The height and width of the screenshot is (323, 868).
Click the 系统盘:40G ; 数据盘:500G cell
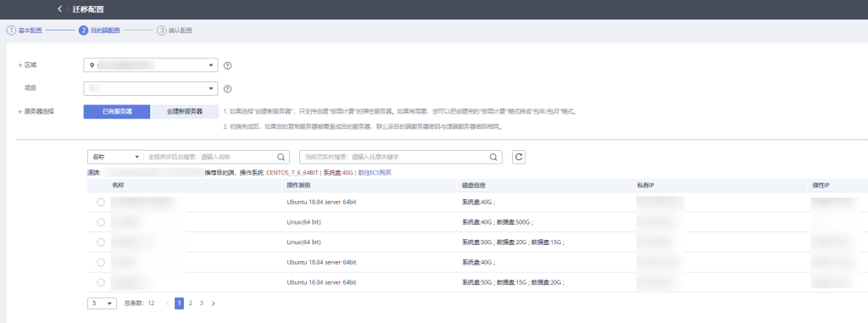(x=498, y=222)
